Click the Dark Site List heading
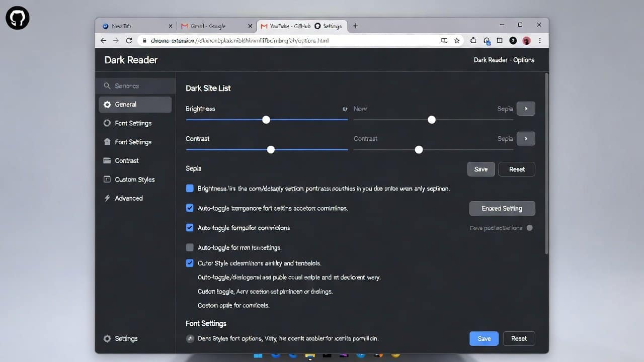The height and width of the screenshot is (362, 644). pyautogui.click(x=208, y=88)
